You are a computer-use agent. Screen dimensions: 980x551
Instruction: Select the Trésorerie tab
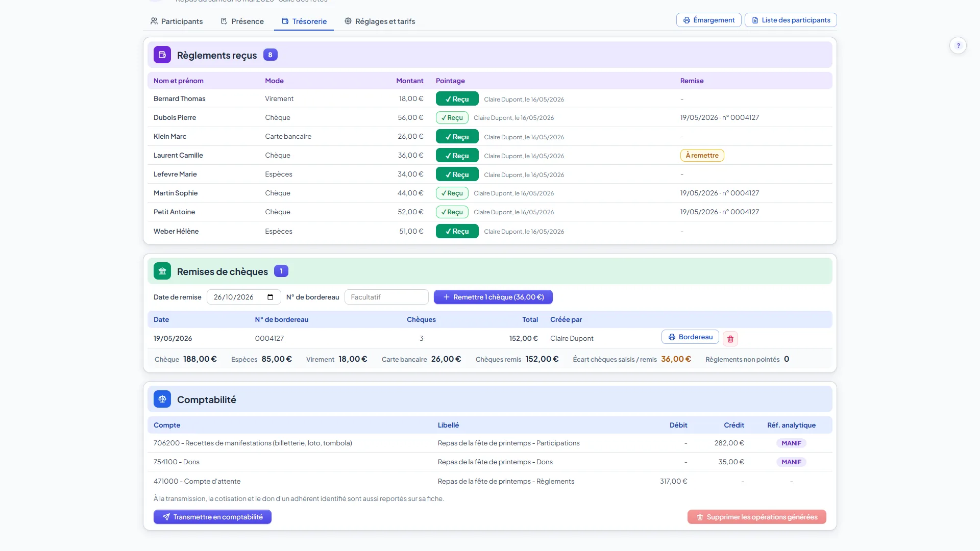(304, 21)
